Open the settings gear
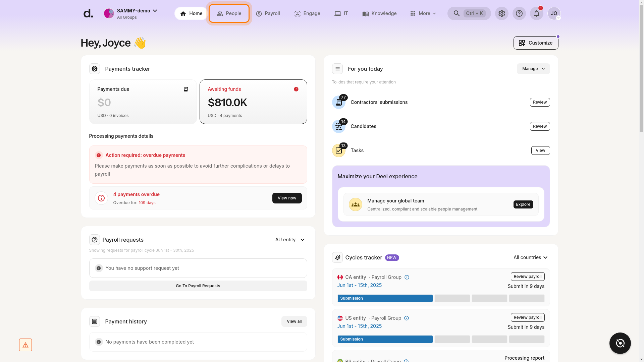Viewport: 644px width, 362px height. point(501,13)
